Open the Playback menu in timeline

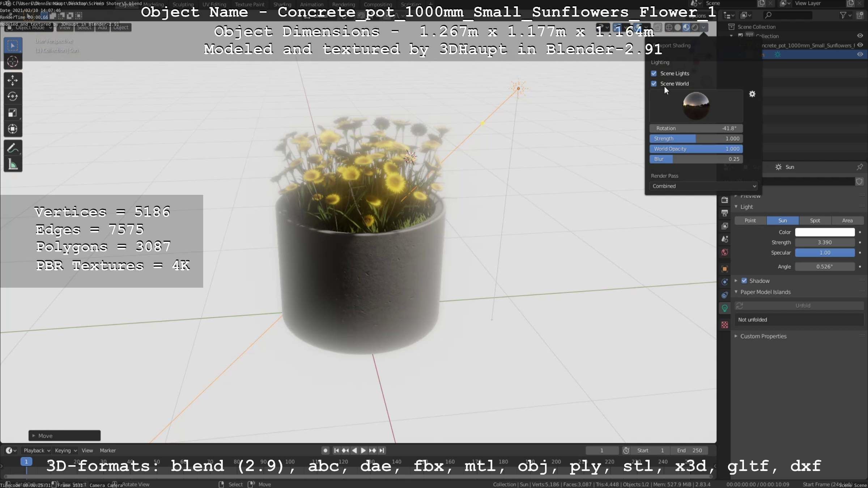click(37, 450)
